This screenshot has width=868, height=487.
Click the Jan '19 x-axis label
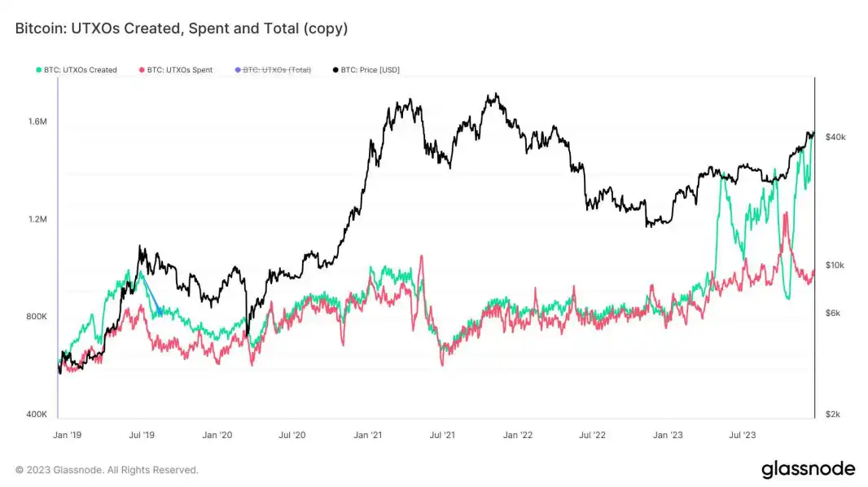coord(67,435)
